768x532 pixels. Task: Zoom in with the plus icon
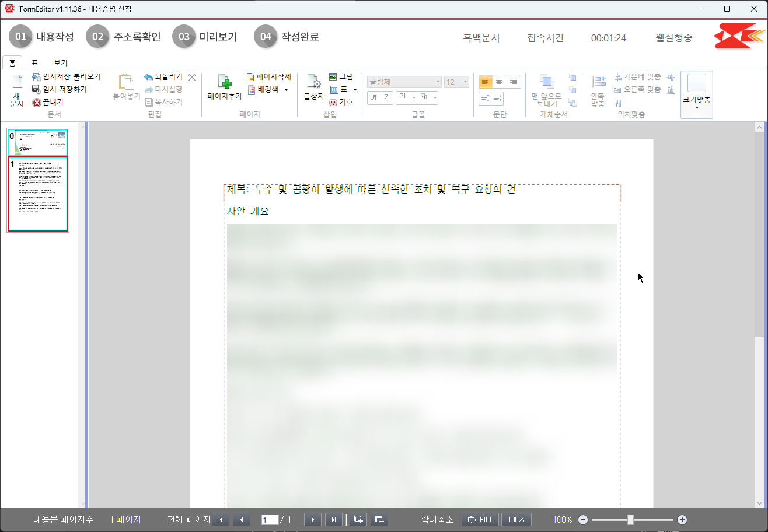pyautogui.click(x=682, y=520)
